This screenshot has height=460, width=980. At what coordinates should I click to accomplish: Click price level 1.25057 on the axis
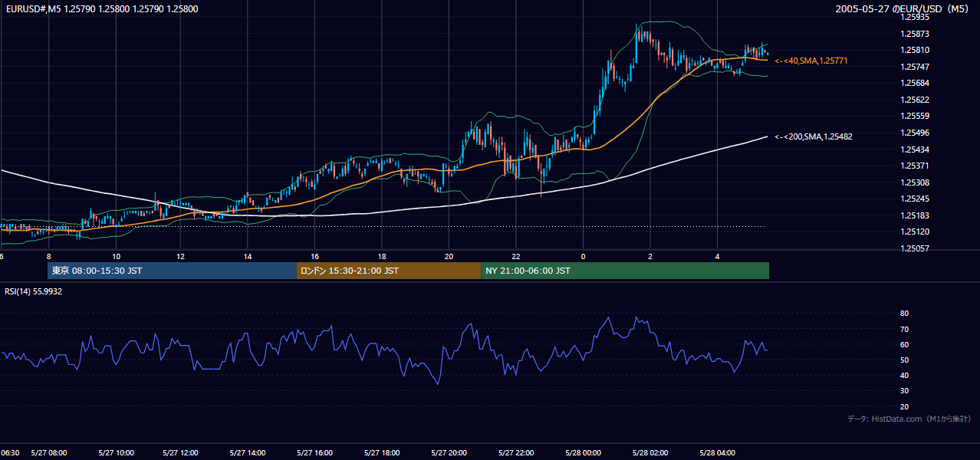point(916,248)
